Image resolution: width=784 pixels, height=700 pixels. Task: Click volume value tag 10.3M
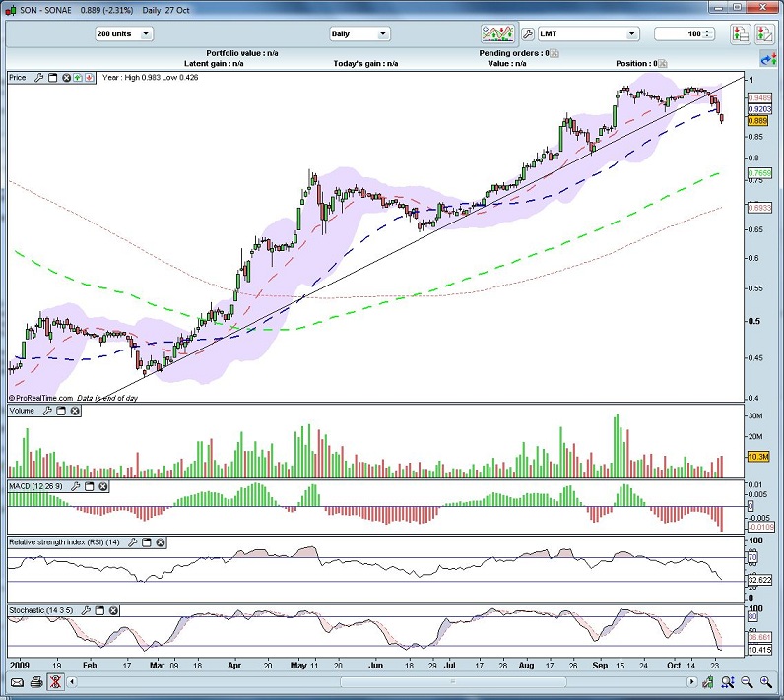pyautogui.click(x=758, y=457)
